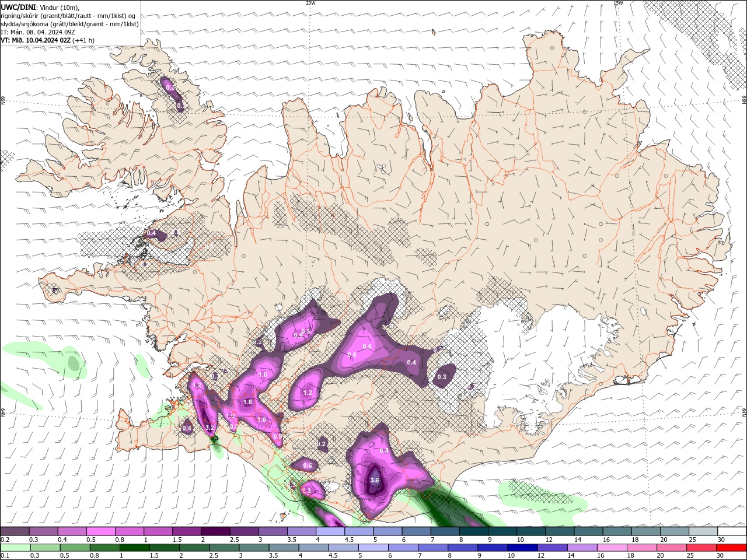Click the 'rigning/skúrir' legend description line
The width and height of the screenshot is (747, 560).
click(x=68, y=16)
